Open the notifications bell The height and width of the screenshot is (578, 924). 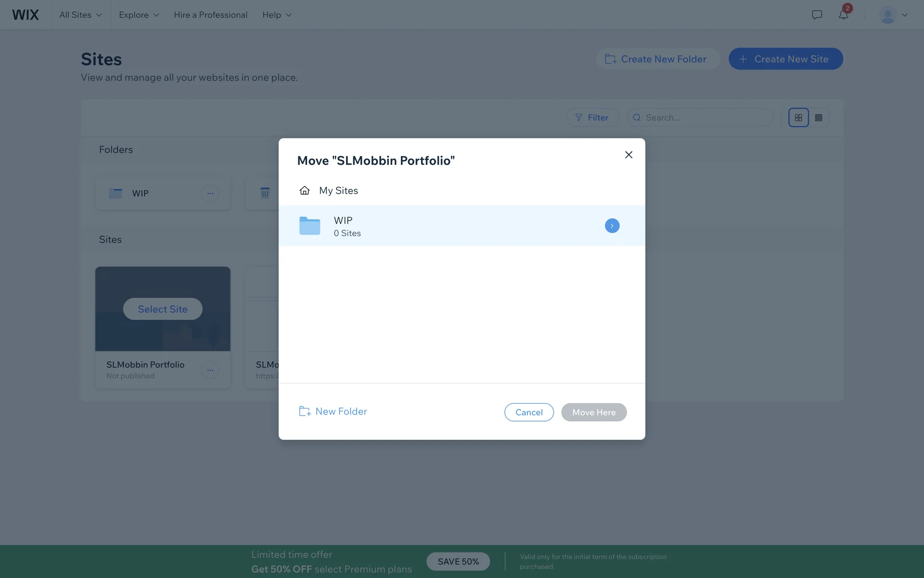point(843,15)
